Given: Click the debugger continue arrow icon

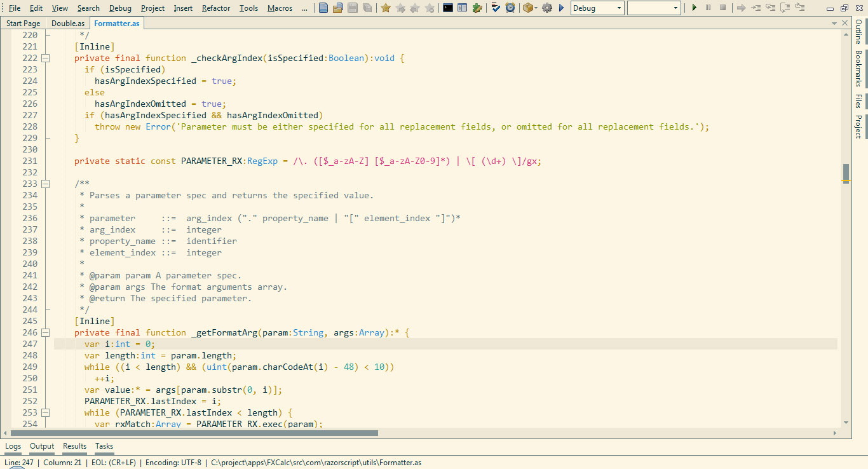Looking at the screenshot, I should point(740,8).
